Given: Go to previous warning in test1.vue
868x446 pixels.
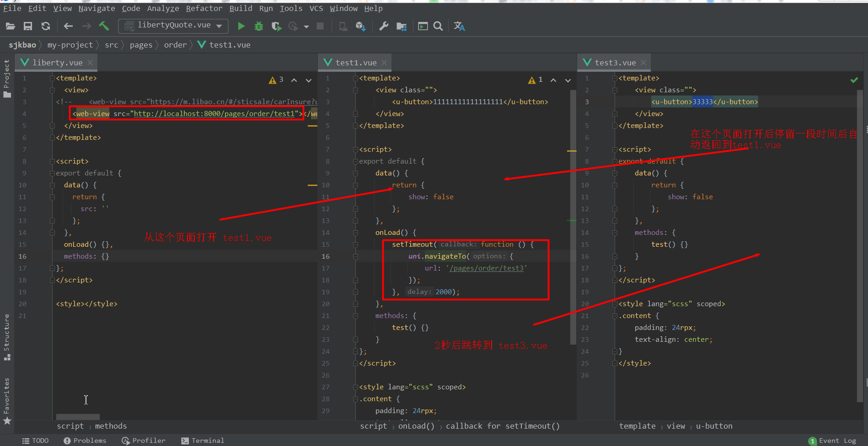Looking at the screenshot, I should click(x=553, y=80).
